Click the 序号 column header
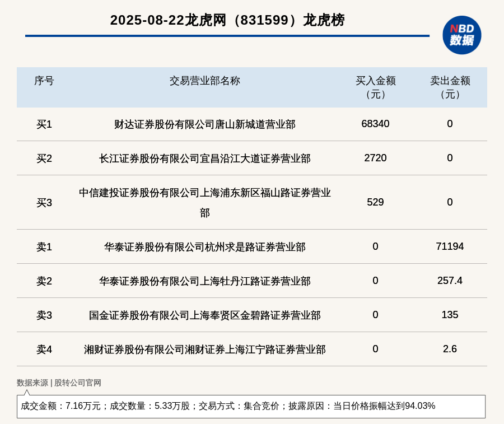 (44, 81)
